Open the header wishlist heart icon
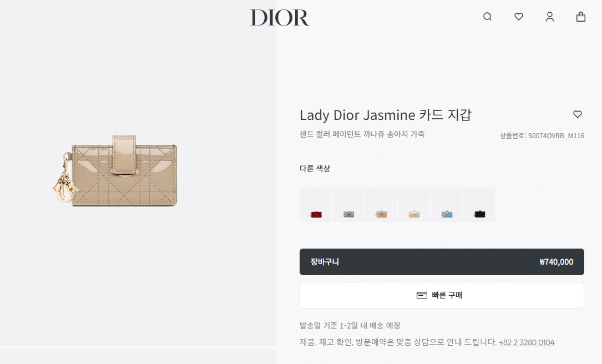 [519, 17]
